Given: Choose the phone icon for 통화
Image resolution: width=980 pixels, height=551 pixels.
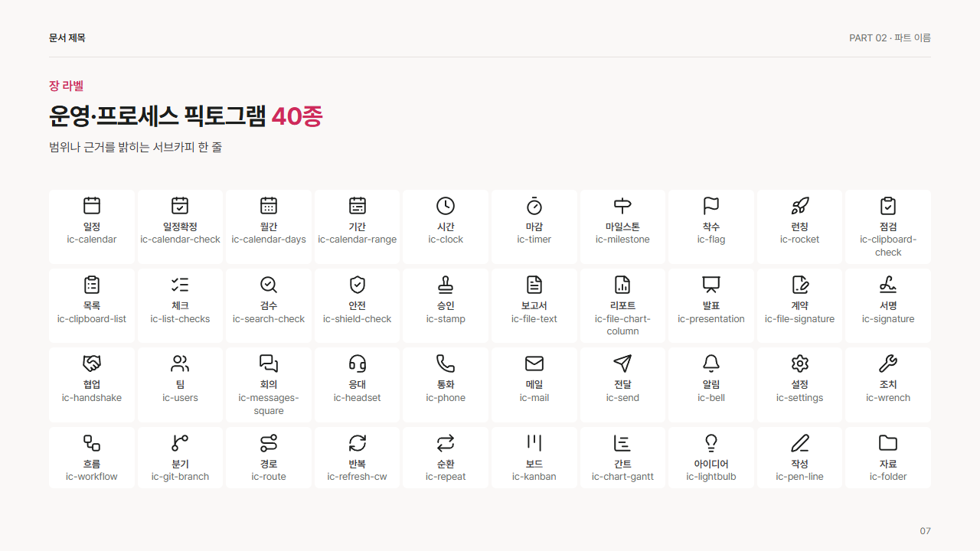Looking at the screenshot, I should (x=446, y=364).
